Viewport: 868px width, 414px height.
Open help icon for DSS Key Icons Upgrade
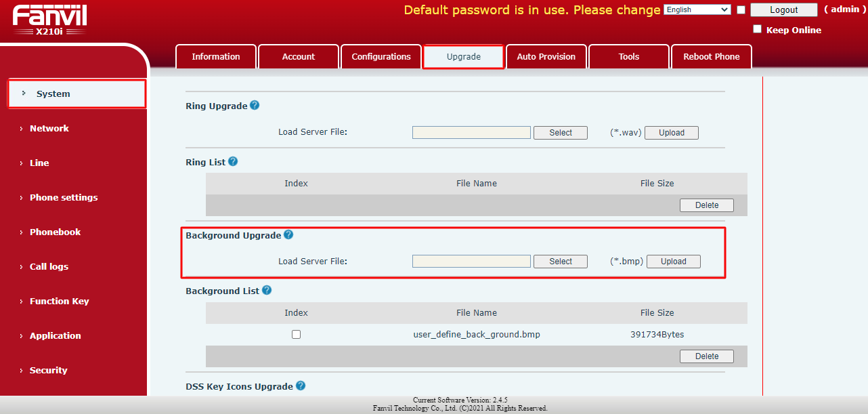pos(301,386)
